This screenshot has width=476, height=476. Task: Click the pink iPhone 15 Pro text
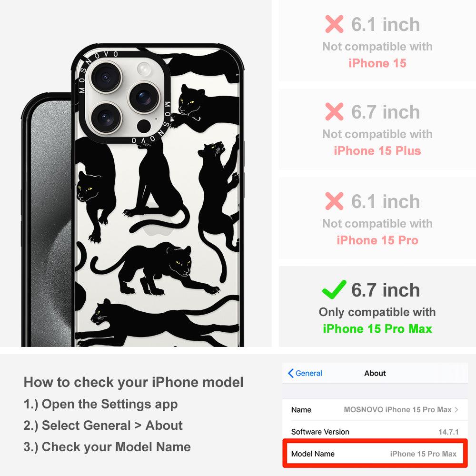pos(377,240)
